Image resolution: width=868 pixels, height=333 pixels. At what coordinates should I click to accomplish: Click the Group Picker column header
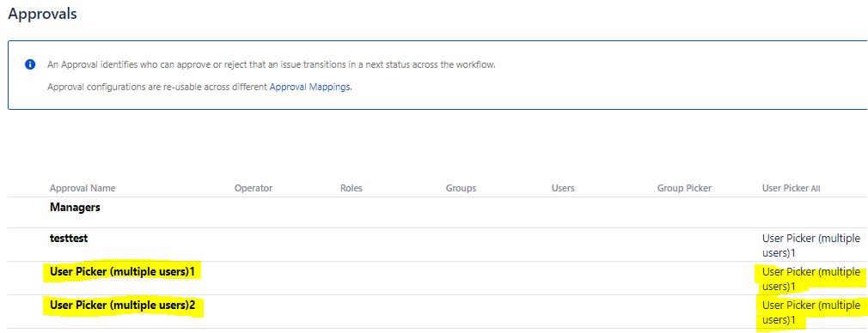684,188
